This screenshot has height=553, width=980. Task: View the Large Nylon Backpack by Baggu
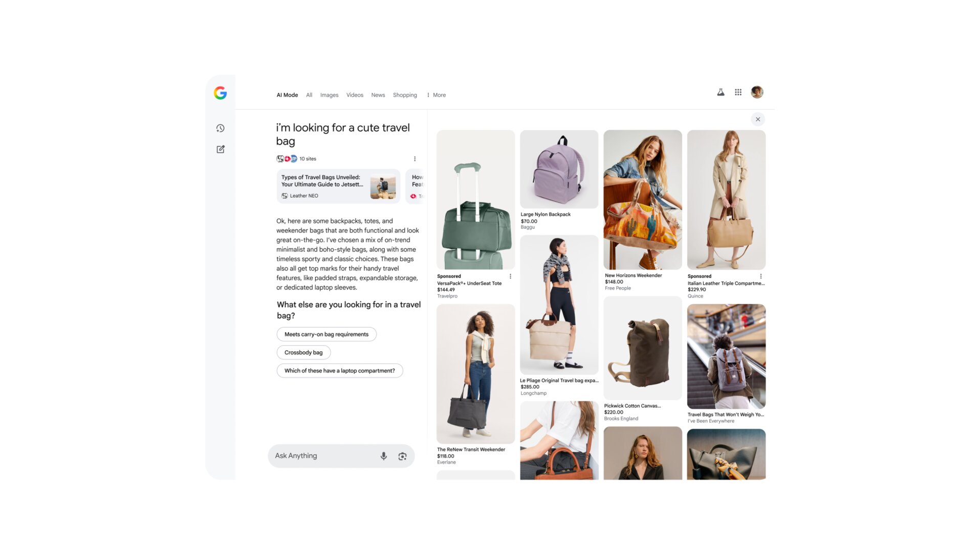coord(559,169)
